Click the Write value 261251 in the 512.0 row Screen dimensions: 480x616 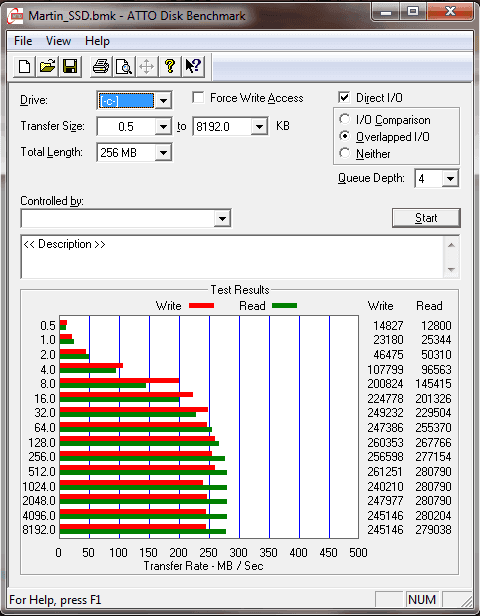[385, 471]
